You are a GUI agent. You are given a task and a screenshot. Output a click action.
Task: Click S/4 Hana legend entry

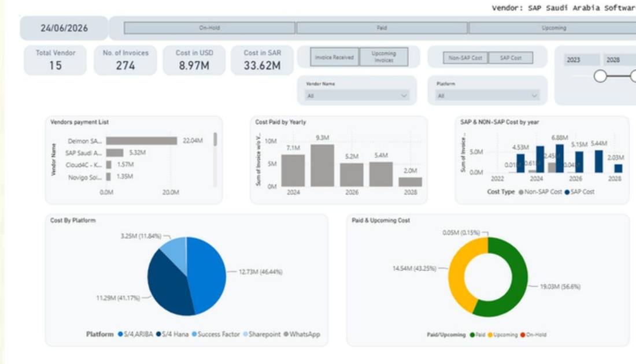[172, 335]
